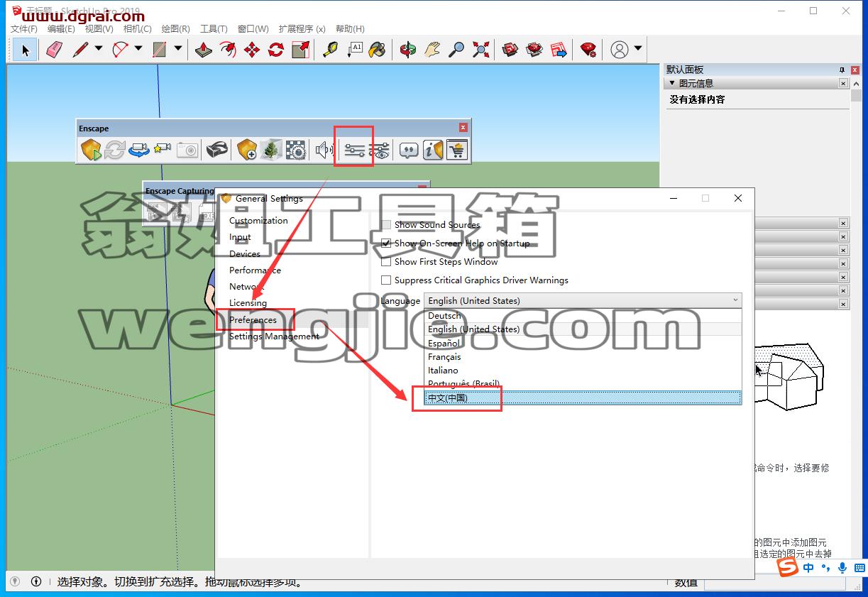The height and width of the screenshot is (597, 868).
Task: Select the Text label tool
Action: [354, 50]
